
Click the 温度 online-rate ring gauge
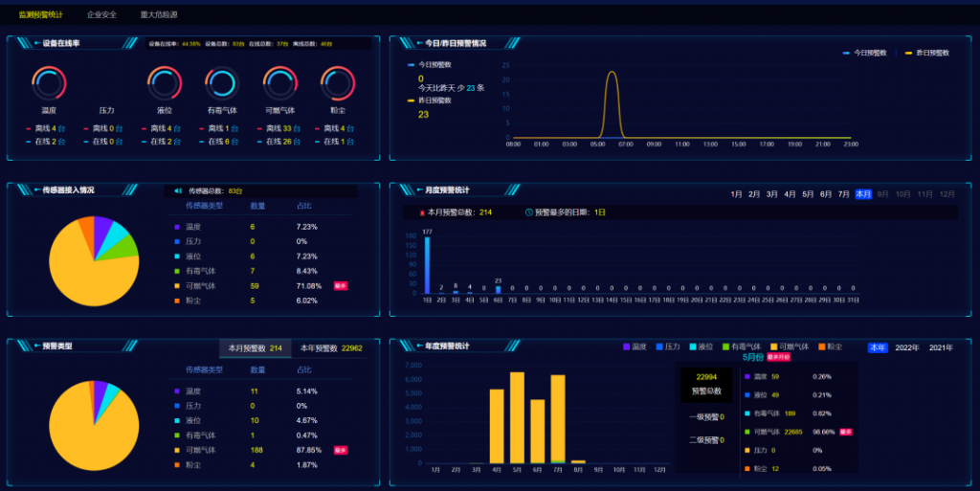pyautogui.click(x=49, y=83)
